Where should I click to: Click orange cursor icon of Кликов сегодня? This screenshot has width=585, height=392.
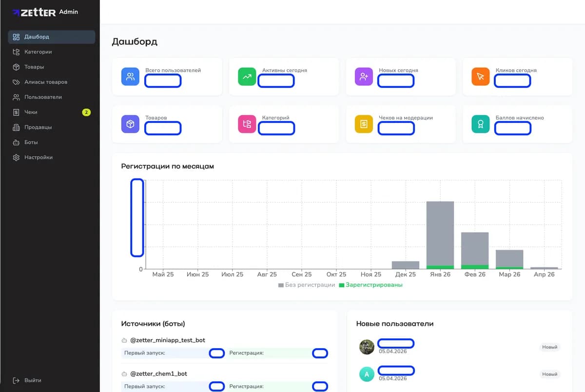481,77
